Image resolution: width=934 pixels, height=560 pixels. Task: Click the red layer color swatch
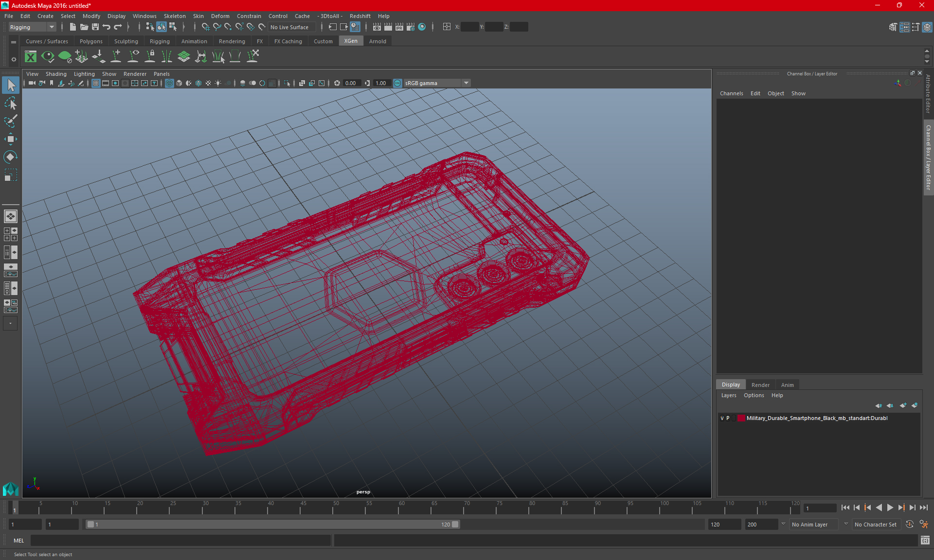[741, 418]
